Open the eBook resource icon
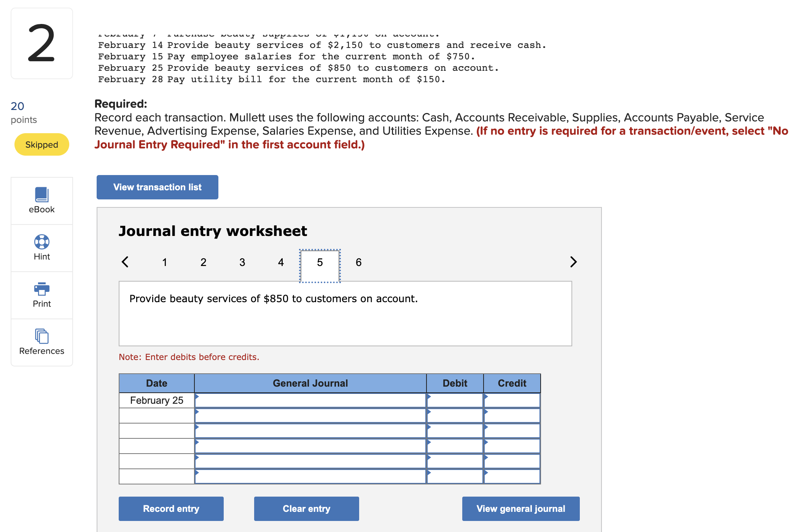 41,194
